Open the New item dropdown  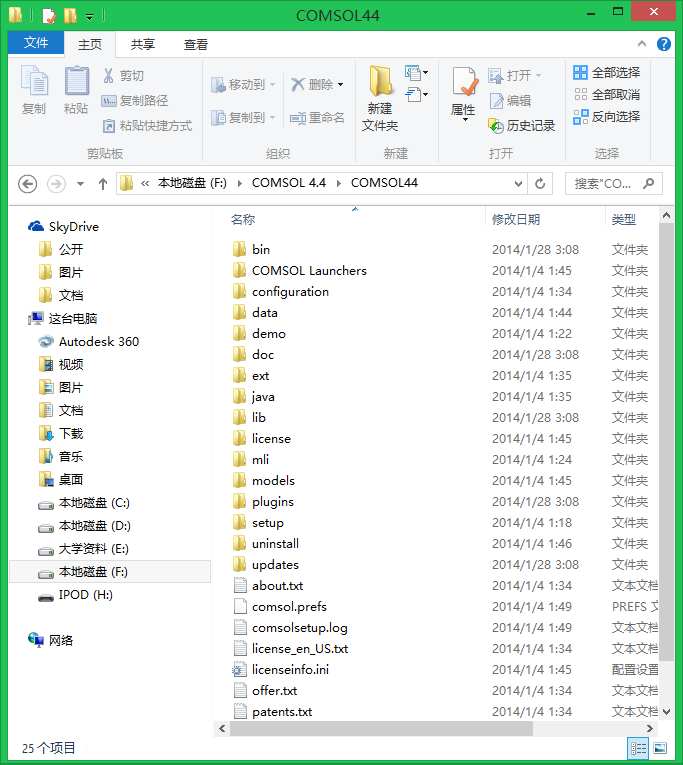tap(416, 73)
